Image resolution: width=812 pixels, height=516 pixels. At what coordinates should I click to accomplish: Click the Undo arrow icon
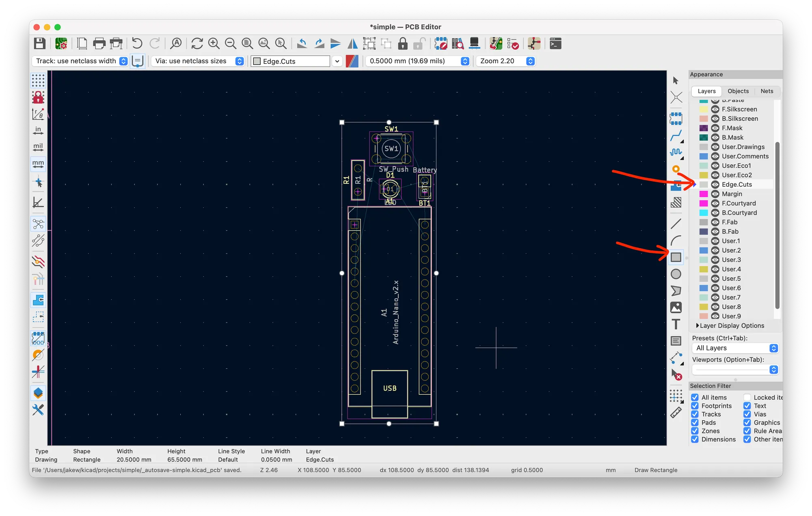click(137, 43)
